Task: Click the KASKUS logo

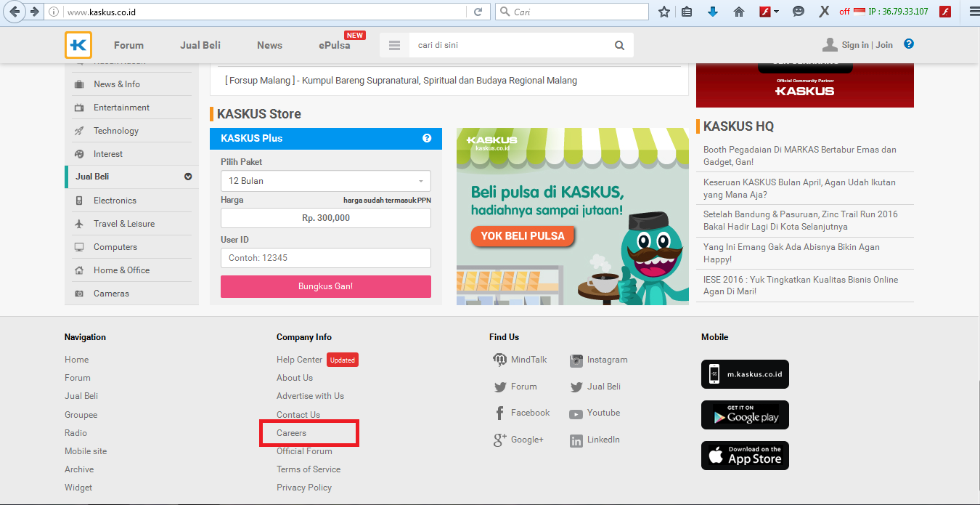Action: click(78, 44)
